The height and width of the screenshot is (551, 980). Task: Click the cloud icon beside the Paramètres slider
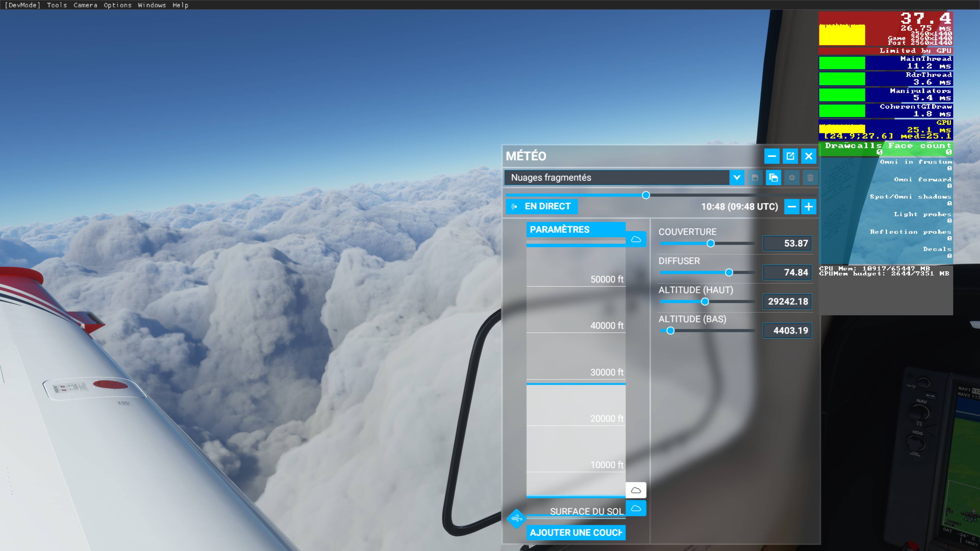click(x=636, y=239)
